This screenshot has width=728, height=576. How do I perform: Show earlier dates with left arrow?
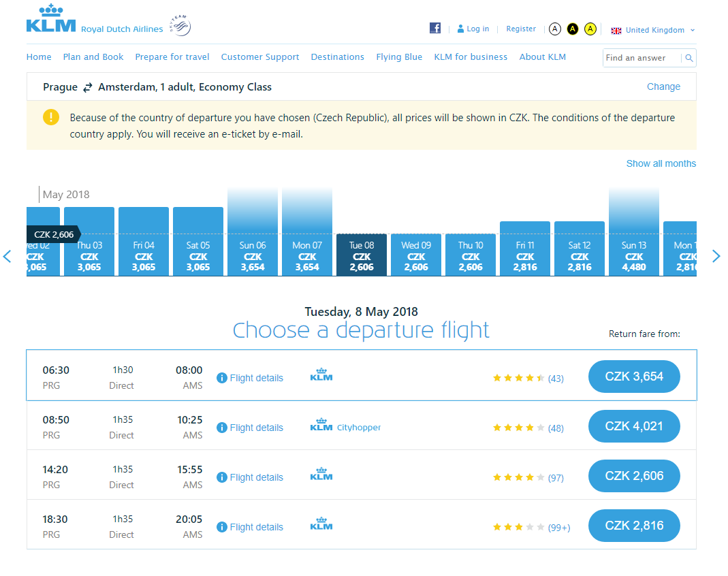coord(7,256)
